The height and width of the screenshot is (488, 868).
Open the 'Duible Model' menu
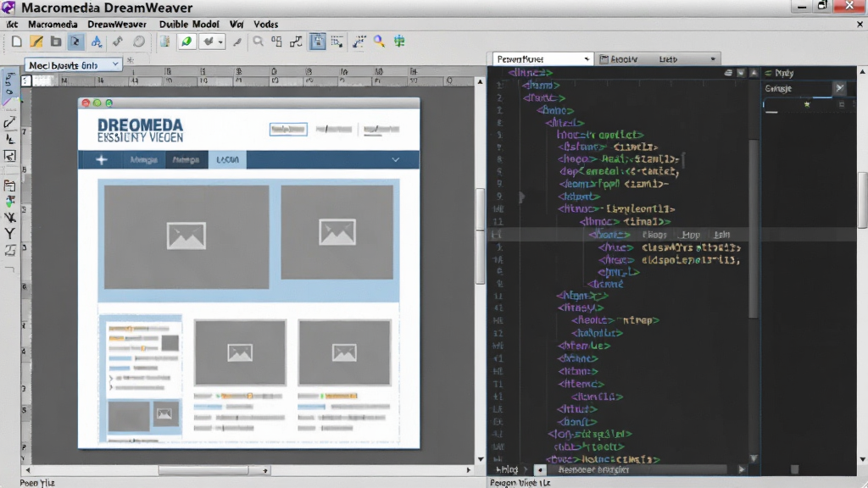(189, 25)
